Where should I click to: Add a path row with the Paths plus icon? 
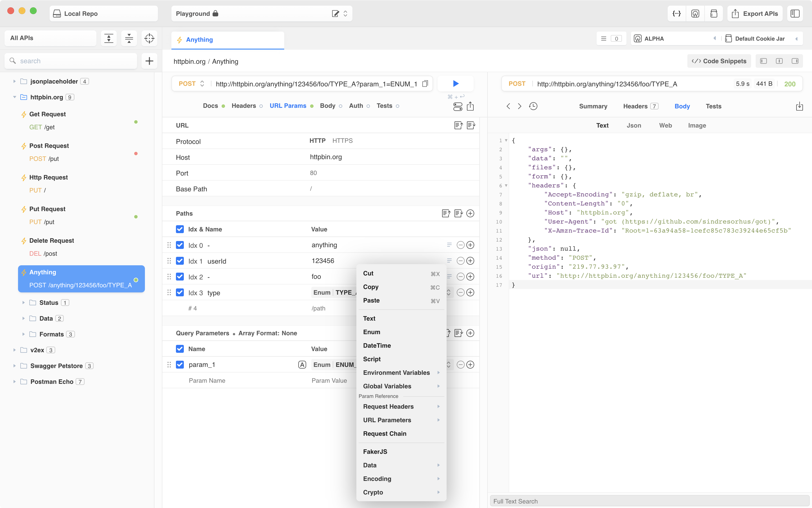click(470, 213)
